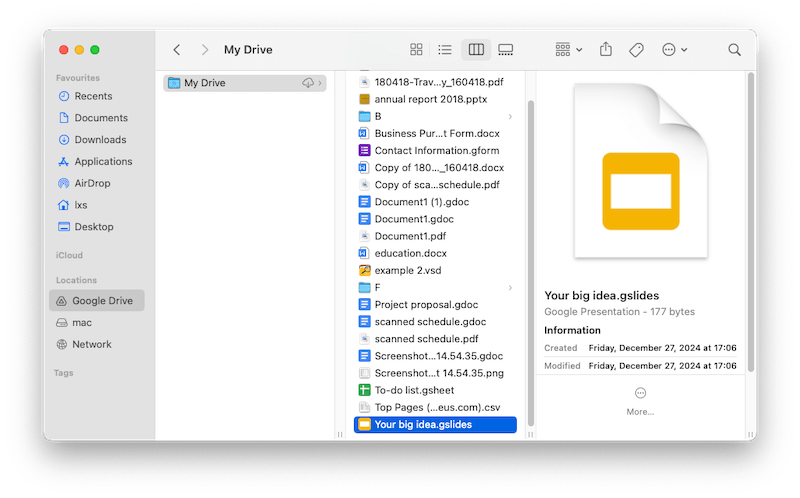Click the Google Slides preview thumbnail

[x=641, y=171]
